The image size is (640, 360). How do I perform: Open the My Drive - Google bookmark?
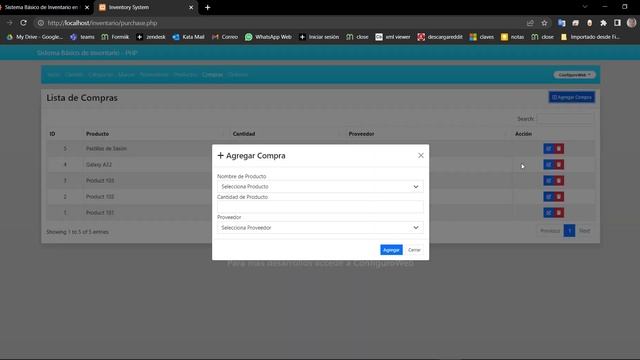pos(35,37)
